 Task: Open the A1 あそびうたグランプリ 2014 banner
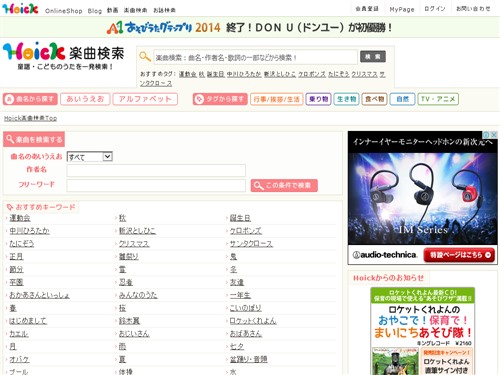[249, 27]
